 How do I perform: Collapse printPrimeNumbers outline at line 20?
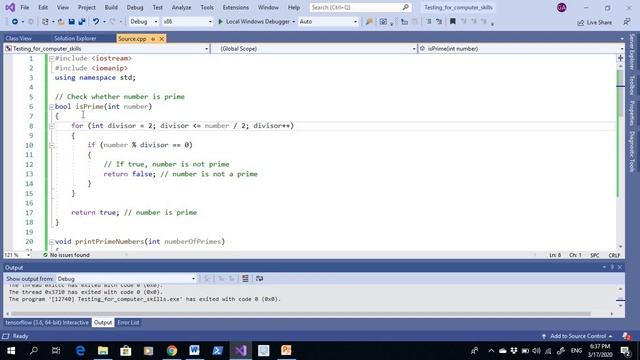click(51, 242)
